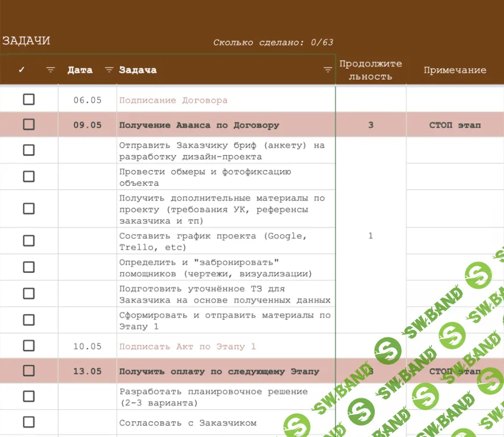Select the ЗАДАЧИ title cell
The image size is (504, 437).
coord(26,41)
